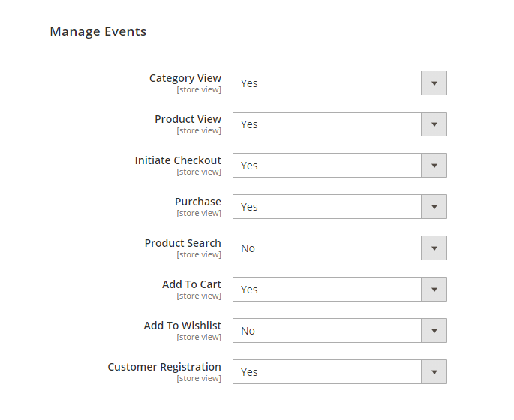This screenshot has height=420, width=514.
Task: Open the Product Search select showing No
Action: click(327, 248)
